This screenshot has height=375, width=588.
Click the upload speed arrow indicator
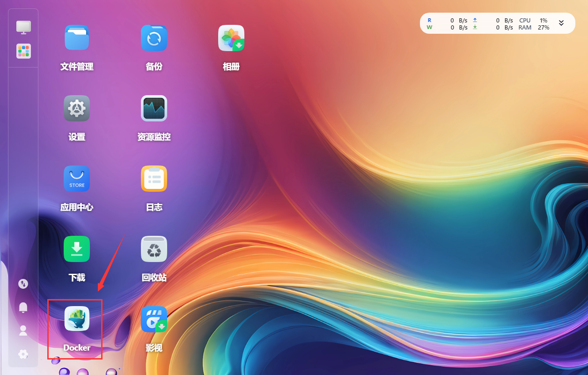[475, 20]
